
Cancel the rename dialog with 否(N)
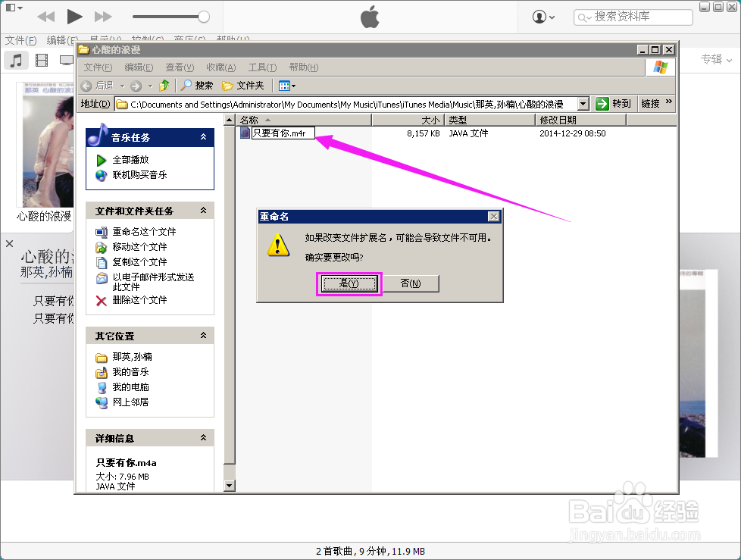click(x=410, y=283)
